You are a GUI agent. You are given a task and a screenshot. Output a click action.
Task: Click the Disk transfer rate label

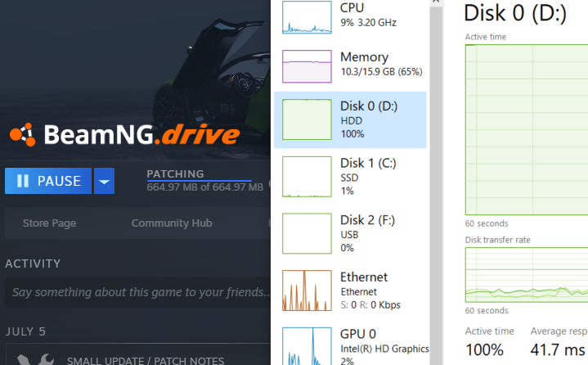click(x=497, y=240)
